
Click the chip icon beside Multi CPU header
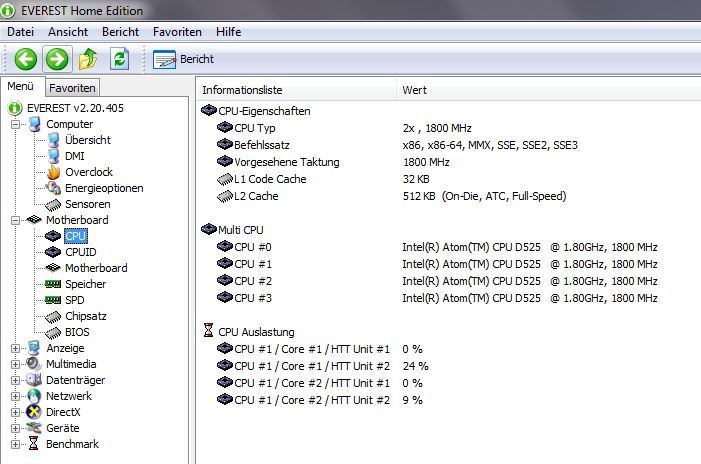(x=208, y=229)
